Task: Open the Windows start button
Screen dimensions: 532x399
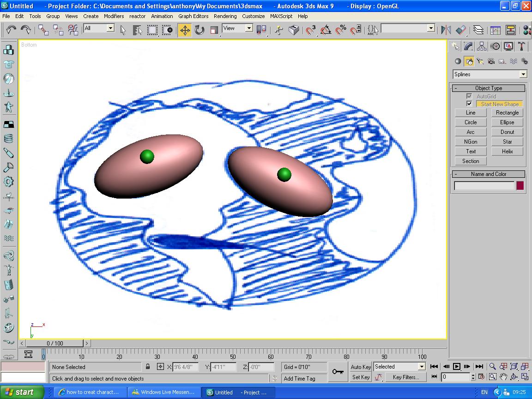Action: [22, 392]
